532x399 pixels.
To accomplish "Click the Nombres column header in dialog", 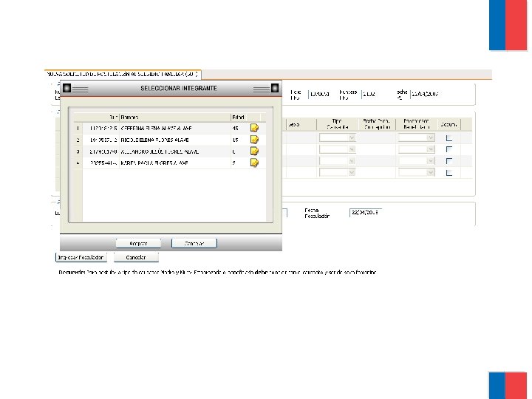I will [175, 117].
